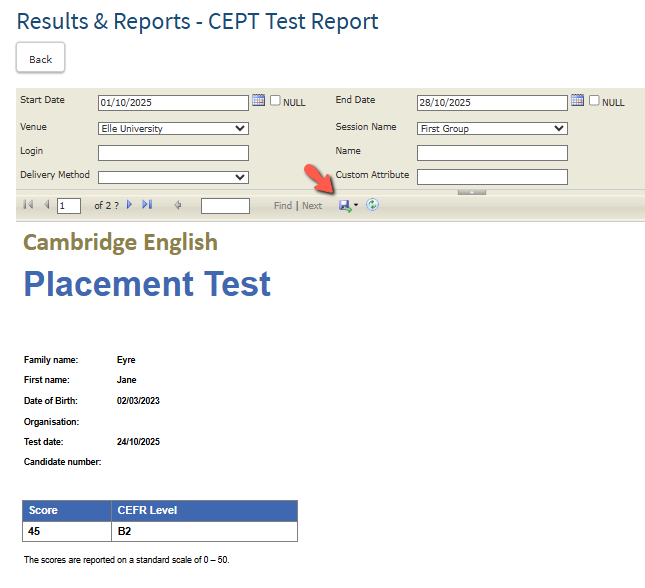Go to previous report page
Screen dimensions: 645x588
click(x=47, y=205)
